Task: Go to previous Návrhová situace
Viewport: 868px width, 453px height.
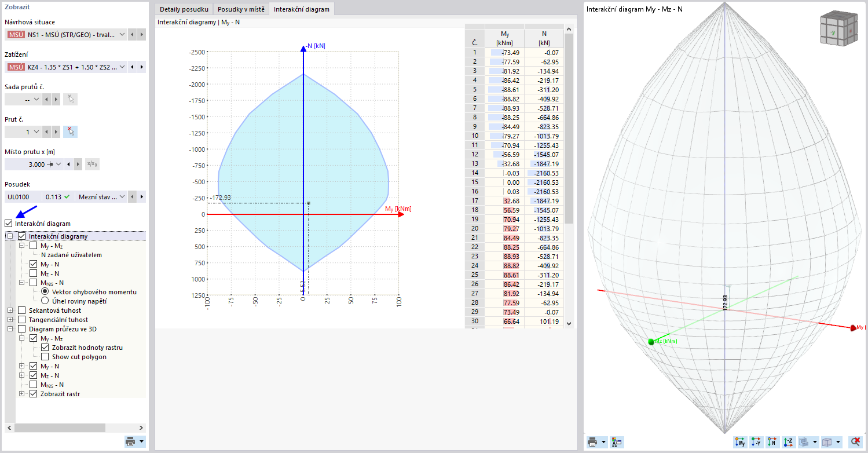Action: click(132, 35)
